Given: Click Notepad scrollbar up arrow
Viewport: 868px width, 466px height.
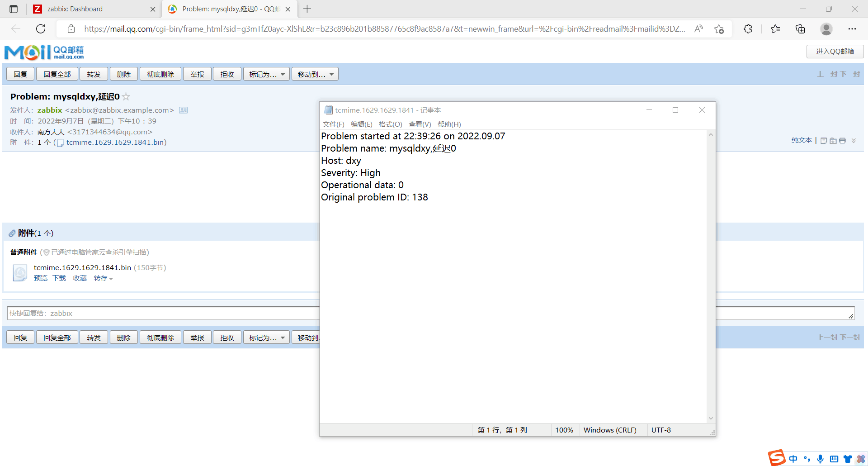Looking at the screenshot, I should point(711,135).
